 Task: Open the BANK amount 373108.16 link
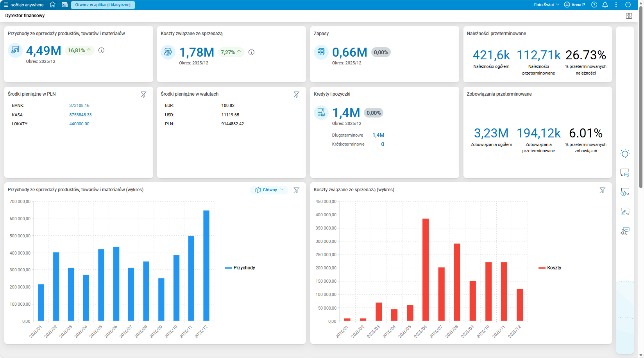point(79,105)
